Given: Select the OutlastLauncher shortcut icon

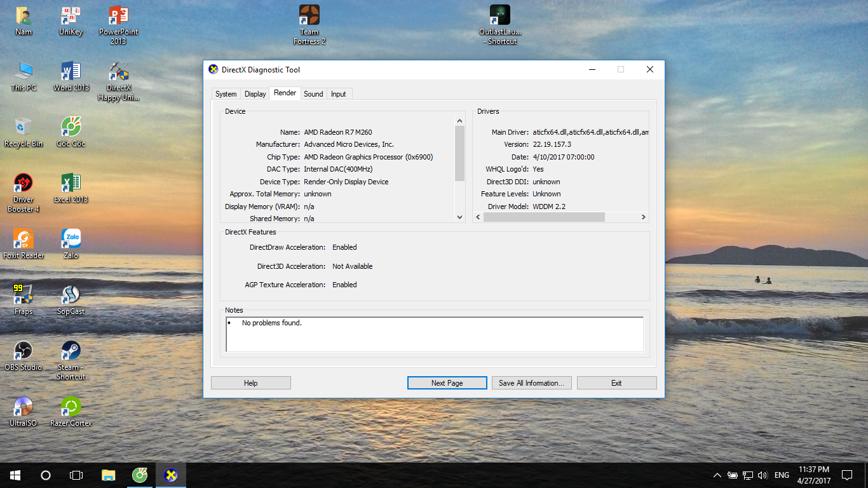Looking at the screenshot, I should tap(500, 25).
